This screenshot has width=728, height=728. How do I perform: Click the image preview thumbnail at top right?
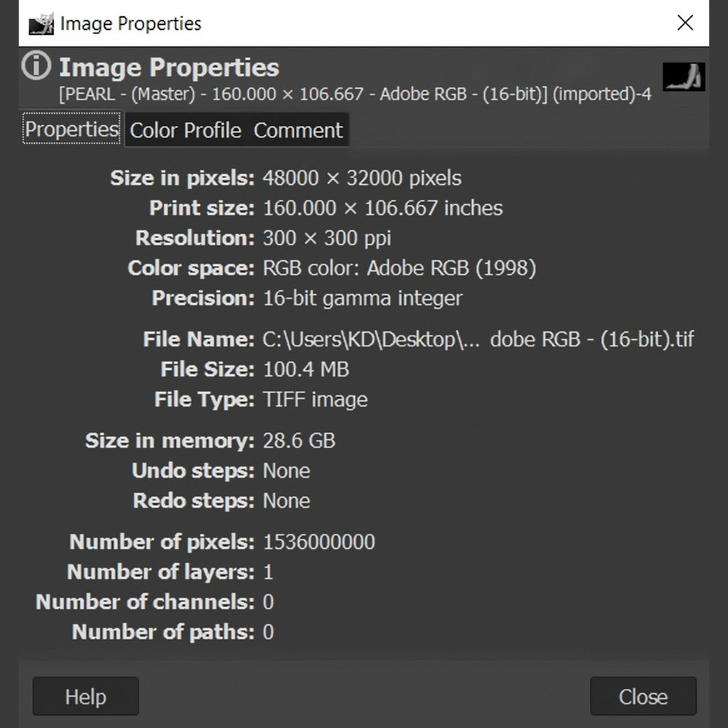coord(683,77)
